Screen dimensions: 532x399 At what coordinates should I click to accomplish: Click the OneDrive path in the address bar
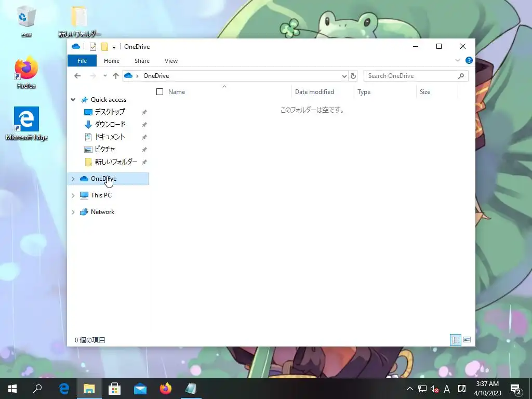pos(156,76)
